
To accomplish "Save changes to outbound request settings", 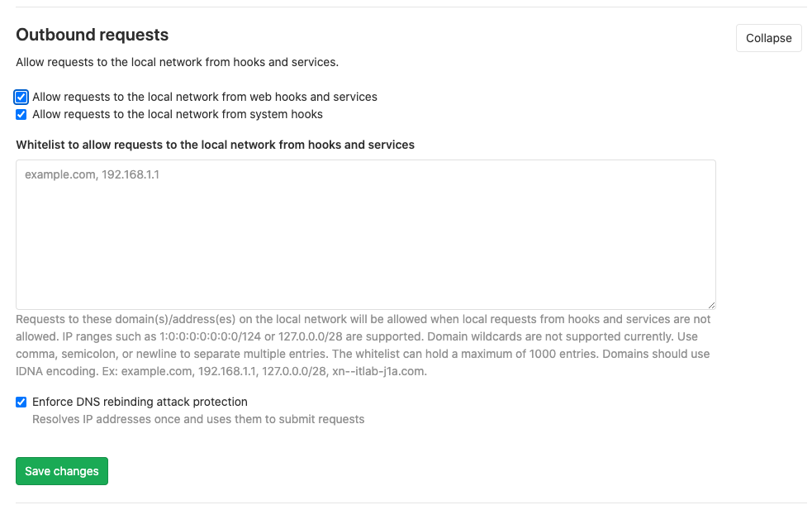I will (x=62, y=471).
